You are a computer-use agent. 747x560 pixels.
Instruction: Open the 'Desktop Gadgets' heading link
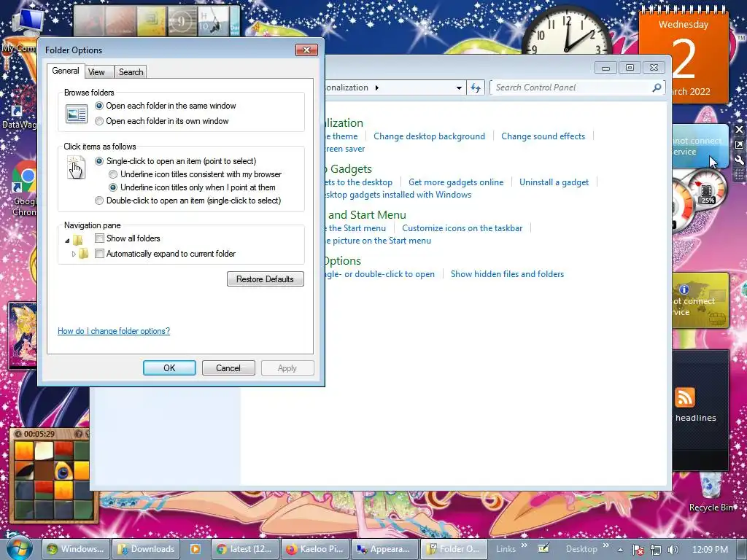tap(349, 168)
